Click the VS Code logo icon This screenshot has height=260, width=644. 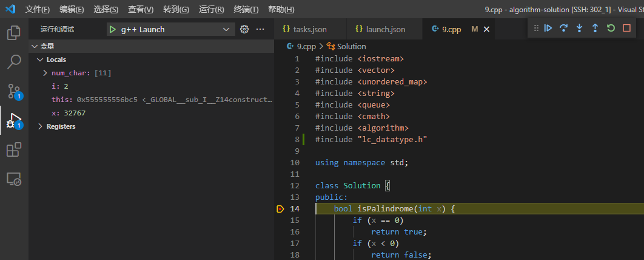pos(11,9)
